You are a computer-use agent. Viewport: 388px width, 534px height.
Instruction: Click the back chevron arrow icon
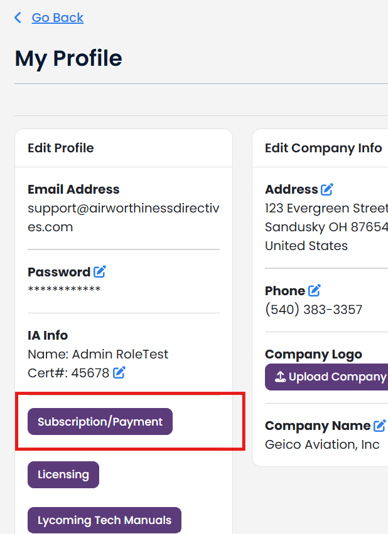click(x=18, y=17)
